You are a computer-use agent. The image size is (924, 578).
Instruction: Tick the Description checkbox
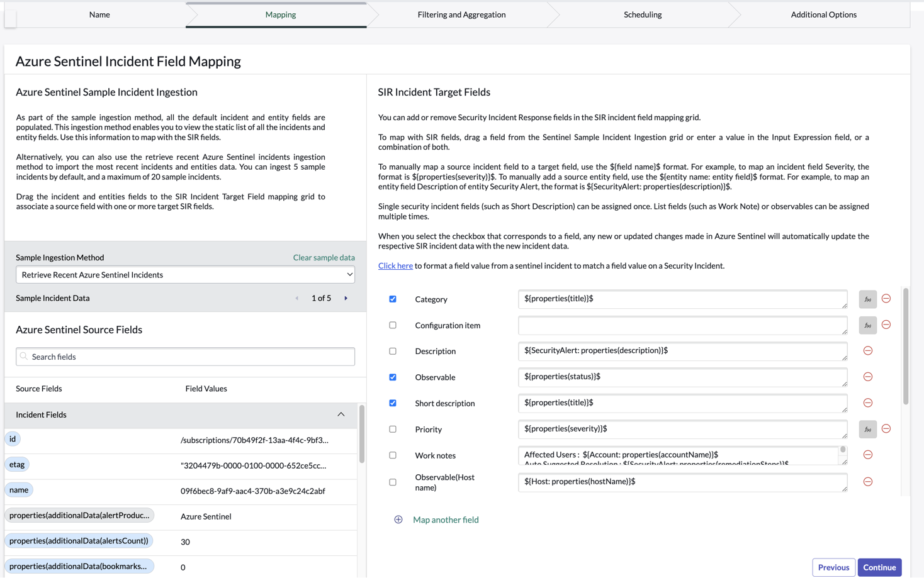pyautogui.click(x=393, y=351)
